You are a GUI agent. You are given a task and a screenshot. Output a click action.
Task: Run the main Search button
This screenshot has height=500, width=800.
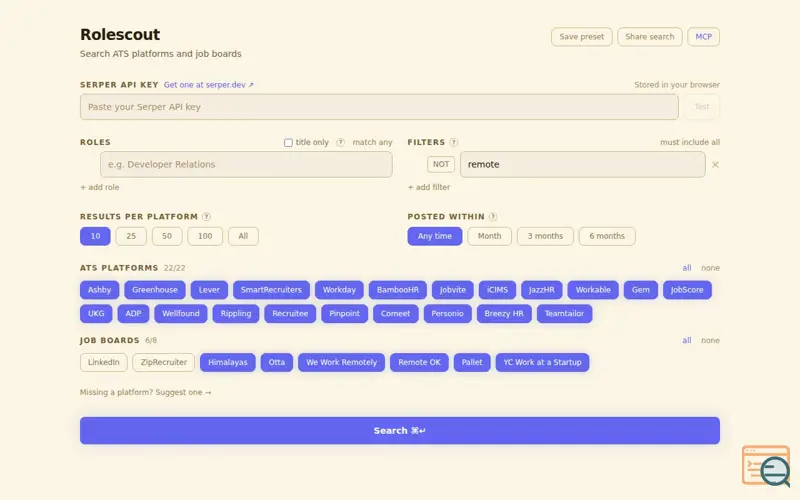[400, 431]
